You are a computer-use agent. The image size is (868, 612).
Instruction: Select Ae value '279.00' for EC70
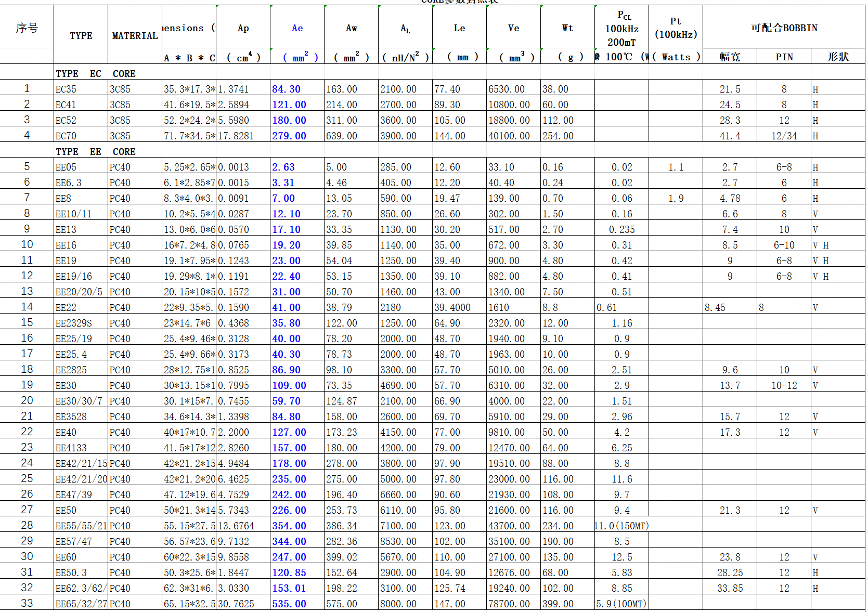[297, 136]
